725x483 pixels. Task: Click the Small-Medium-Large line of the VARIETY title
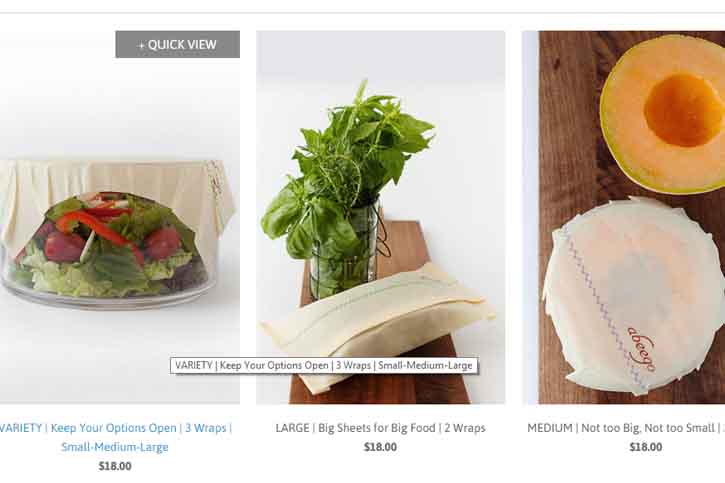[115, 447]
